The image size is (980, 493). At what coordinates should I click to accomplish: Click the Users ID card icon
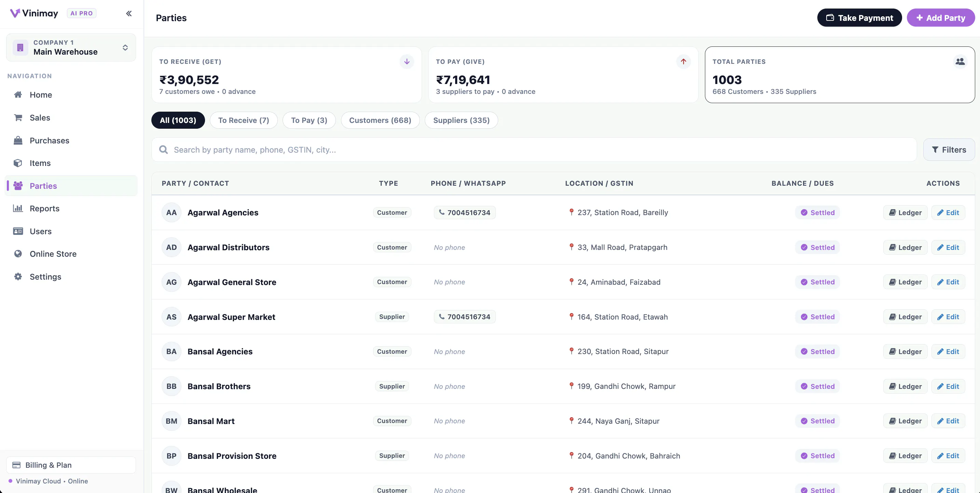[x=18, y=231]
